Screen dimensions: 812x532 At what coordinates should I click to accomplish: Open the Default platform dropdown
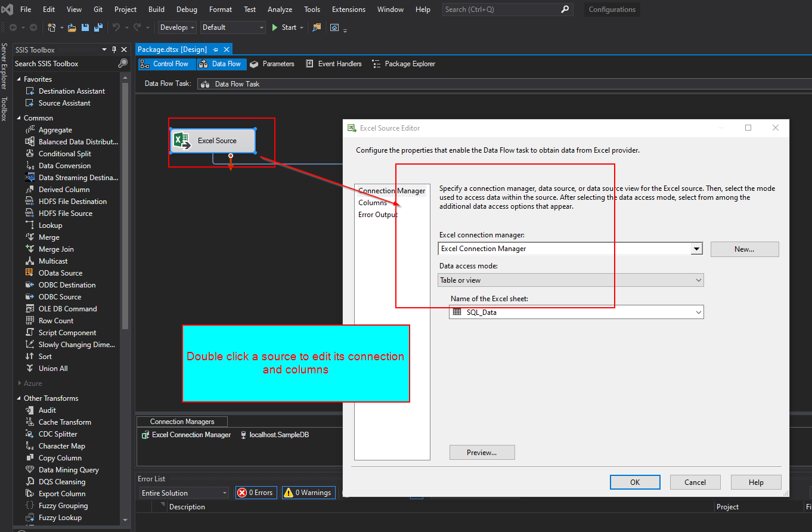pos(262,27)
